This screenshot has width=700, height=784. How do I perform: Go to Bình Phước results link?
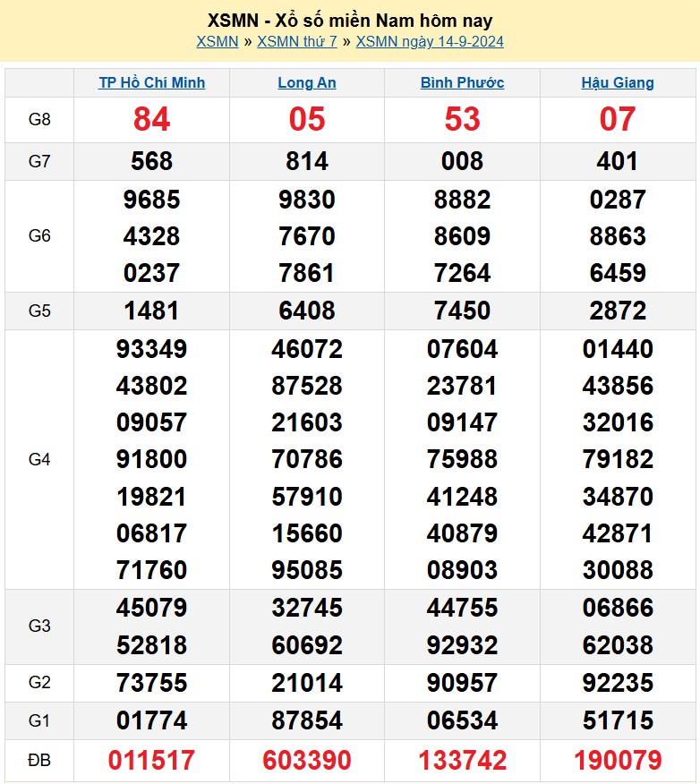[x=462, y=82]
